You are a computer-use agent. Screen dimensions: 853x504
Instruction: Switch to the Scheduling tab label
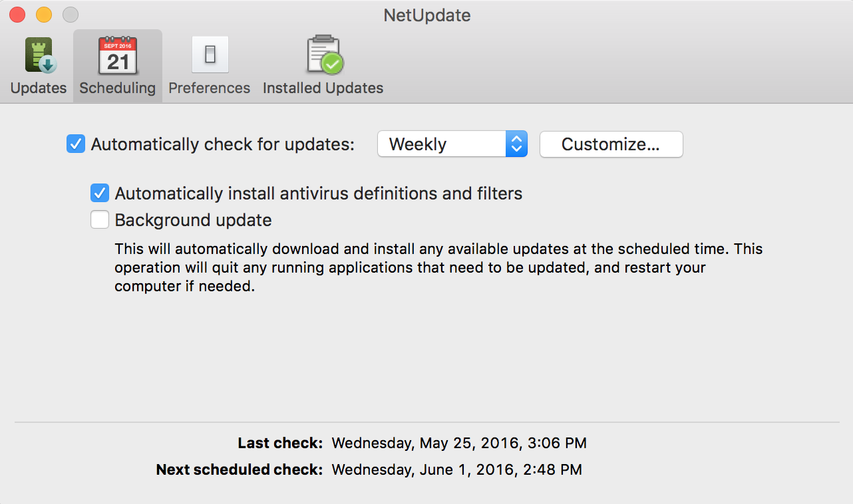117,88
